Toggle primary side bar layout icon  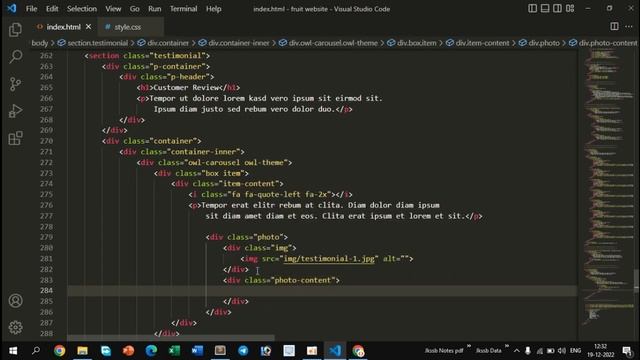tap(532, 9)
